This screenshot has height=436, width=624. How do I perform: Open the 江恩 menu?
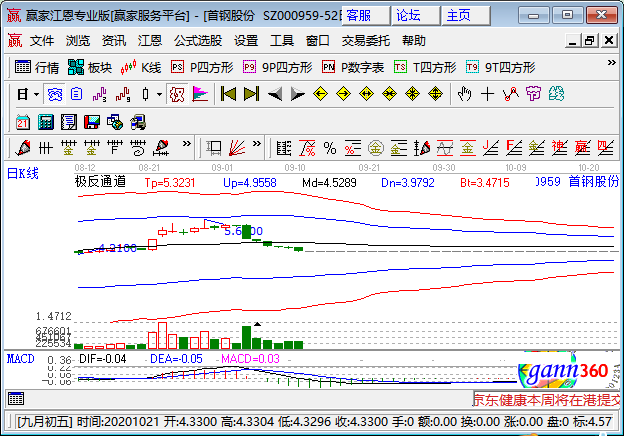(150, 41)
